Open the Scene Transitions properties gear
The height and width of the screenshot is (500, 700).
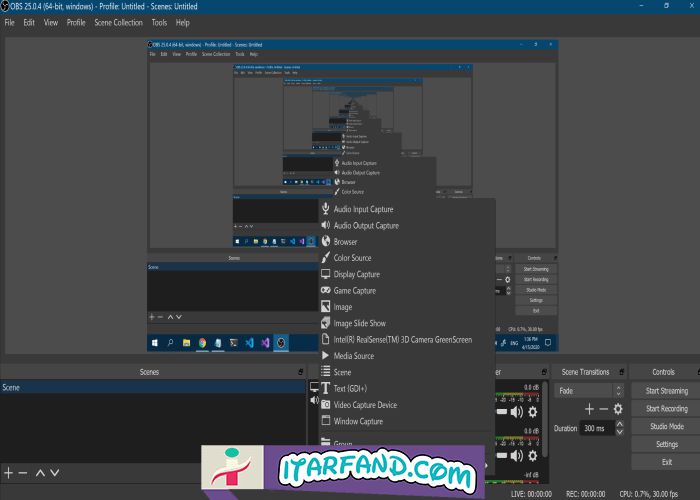click(618, 409)
